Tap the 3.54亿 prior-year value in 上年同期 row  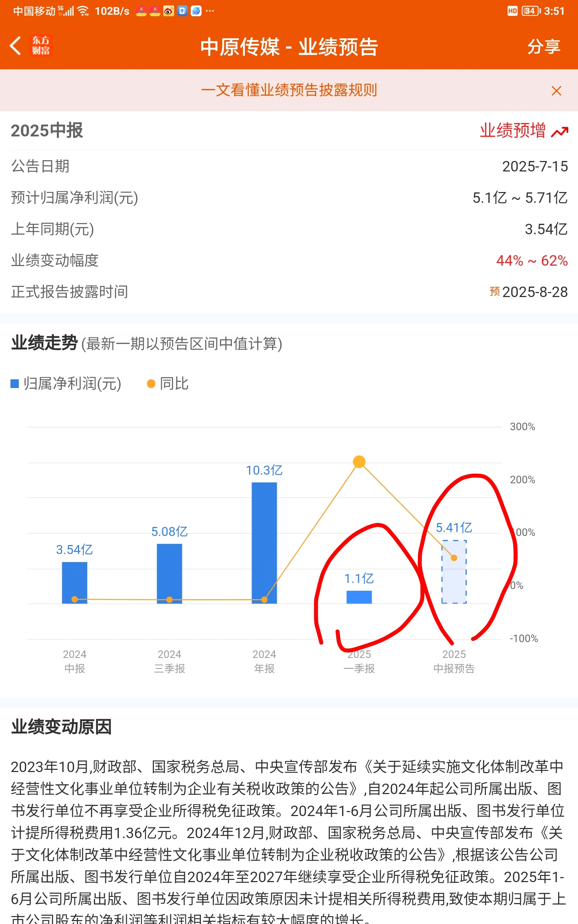(x=546, y=229)
